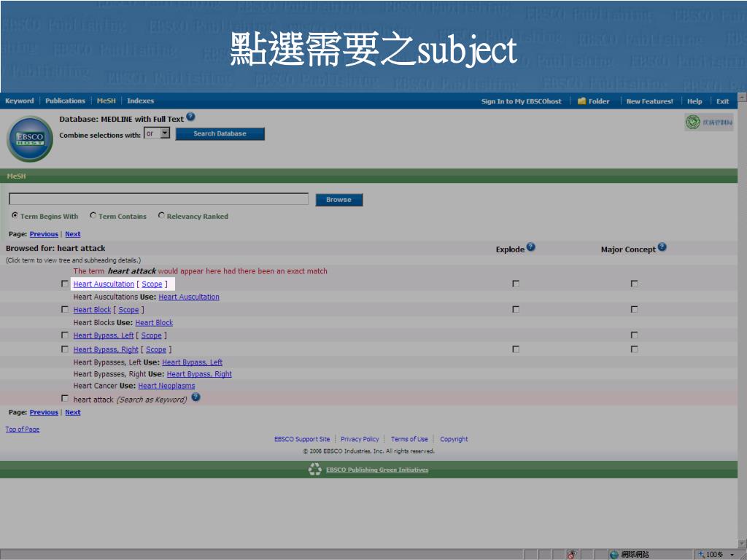The width and height of the screenshot is (747, 560).
Task: Open Scope for Heart Bypass, Left
Action: 152,335
